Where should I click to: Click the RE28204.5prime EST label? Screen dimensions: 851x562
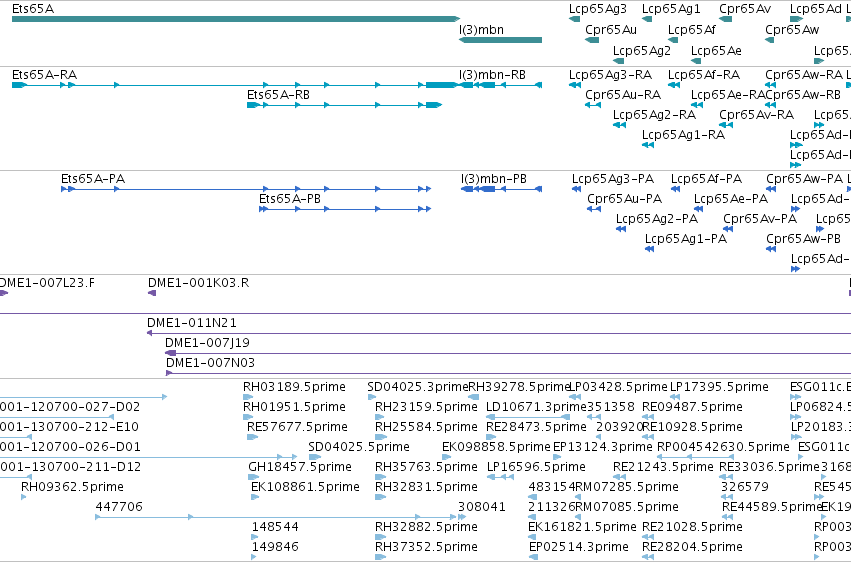[x=693, y=547]
